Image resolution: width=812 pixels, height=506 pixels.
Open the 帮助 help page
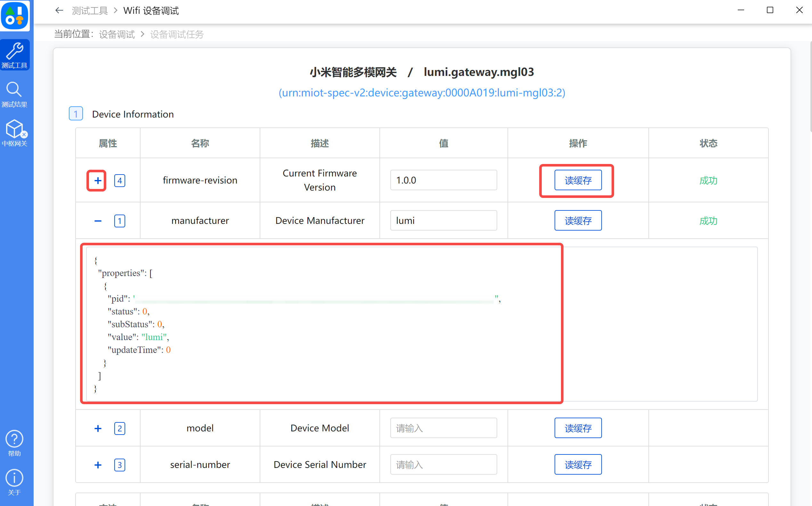(15, 443)
